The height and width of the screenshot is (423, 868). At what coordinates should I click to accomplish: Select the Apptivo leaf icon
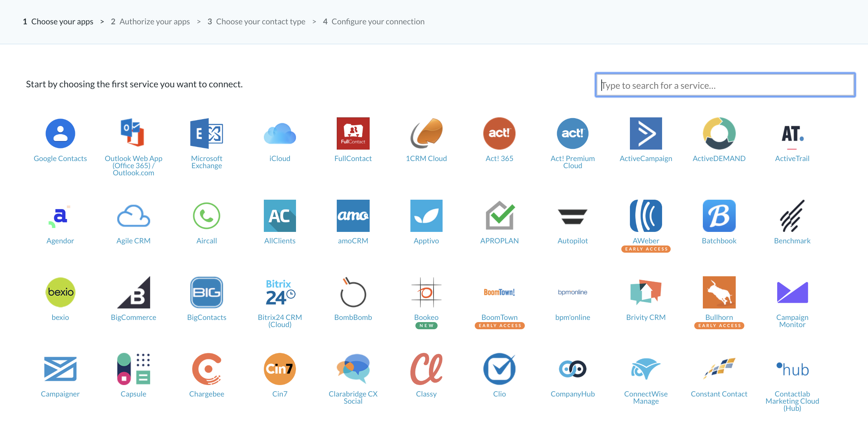click(x=426, y=216)
